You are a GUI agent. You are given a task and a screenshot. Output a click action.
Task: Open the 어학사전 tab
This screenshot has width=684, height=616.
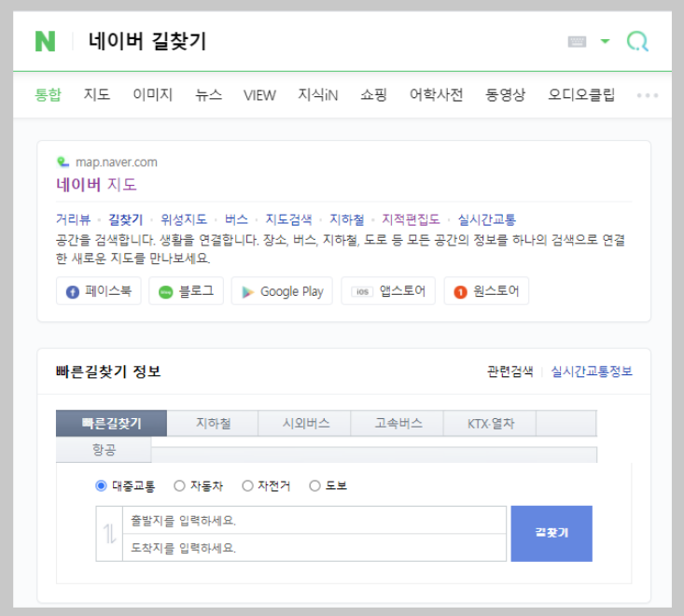[x=436, y=94]
